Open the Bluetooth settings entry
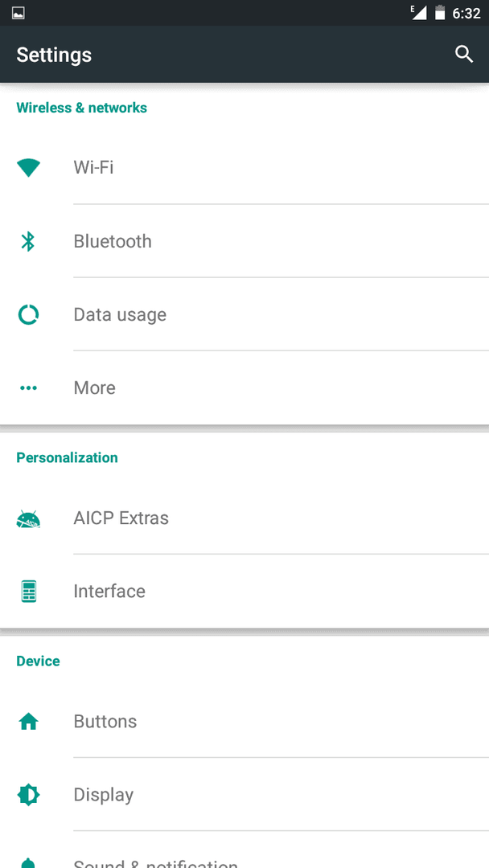 (244, 241)
